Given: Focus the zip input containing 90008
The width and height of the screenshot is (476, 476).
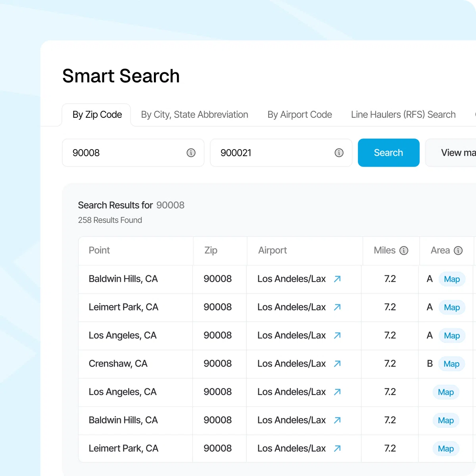Looking at the screenshot, I should 133,153.
